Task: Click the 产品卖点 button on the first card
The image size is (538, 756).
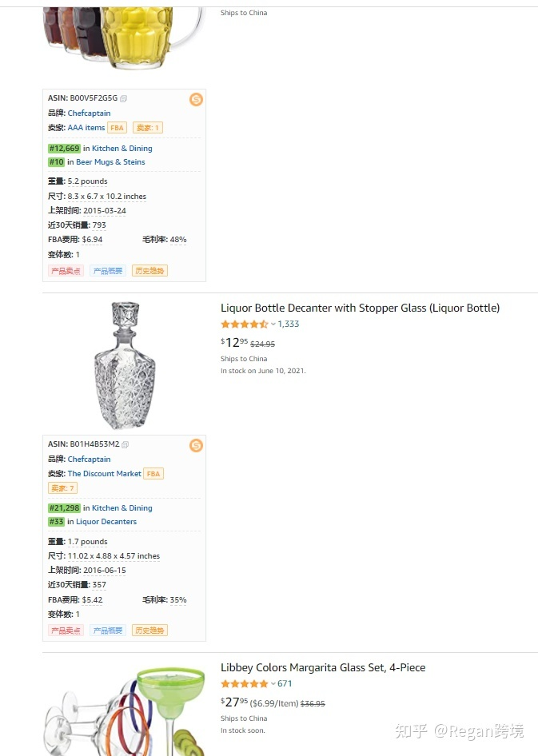Action: 65,270
